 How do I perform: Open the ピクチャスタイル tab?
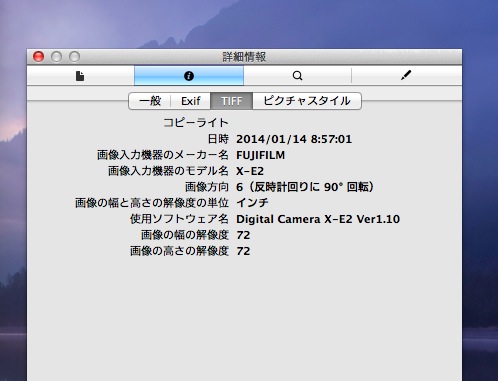click(307, 101)
